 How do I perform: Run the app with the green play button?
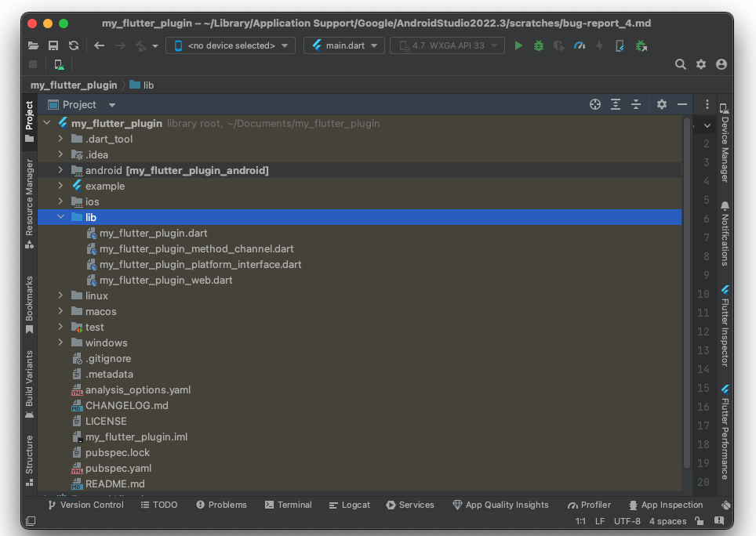point(518,46)
